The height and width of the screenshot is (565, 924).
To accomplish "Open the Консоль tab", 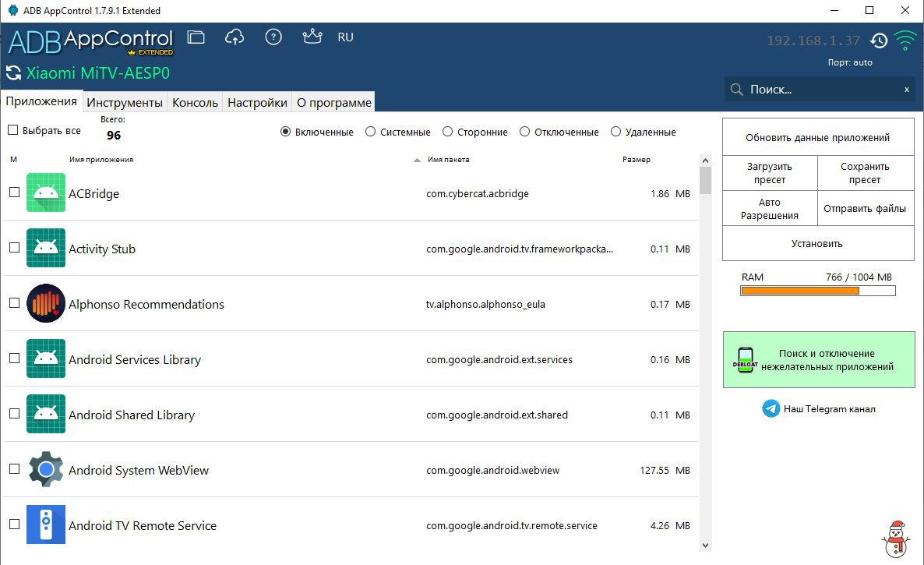I will point(195,103).
